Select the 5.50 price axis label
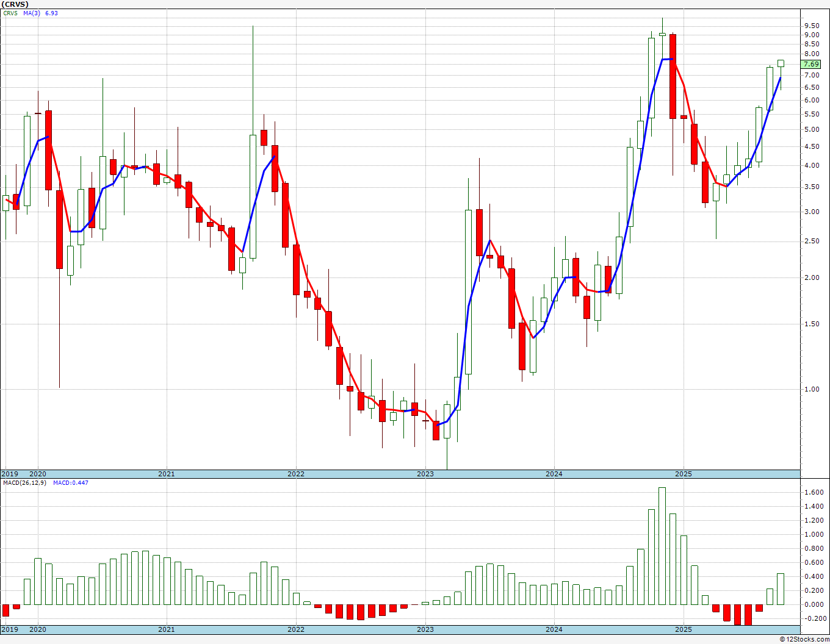The image size is (830, 644). 811,114
